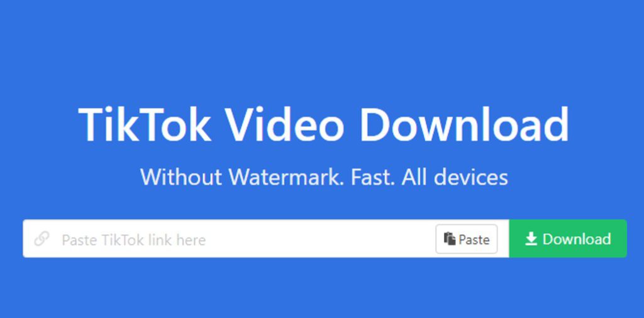Click the placeholder text in link box
The image size is (644, 318).
133,239
